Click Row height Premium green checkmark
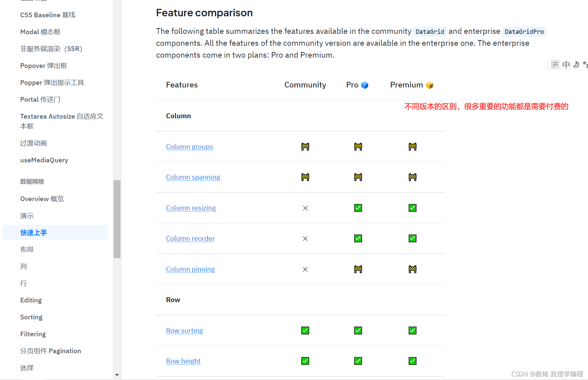The height and width of the screenshot is (380, 588). (413, 361)
